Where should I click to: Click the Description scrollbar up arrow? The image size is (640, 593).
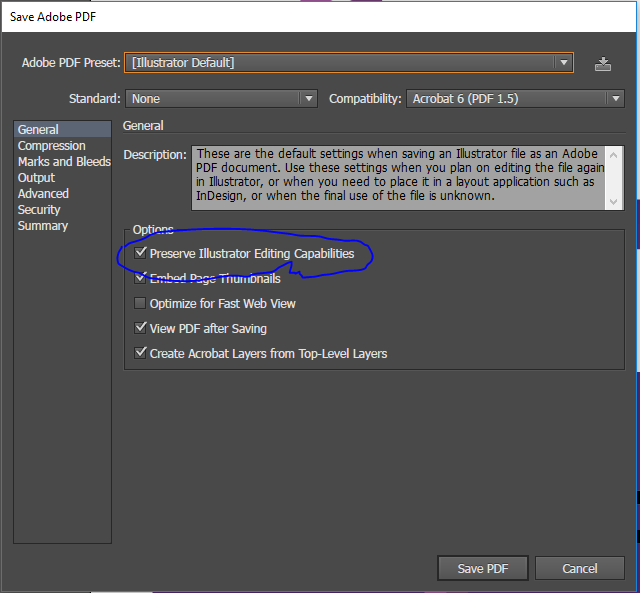pyautogui.click(x=613, y=155)
